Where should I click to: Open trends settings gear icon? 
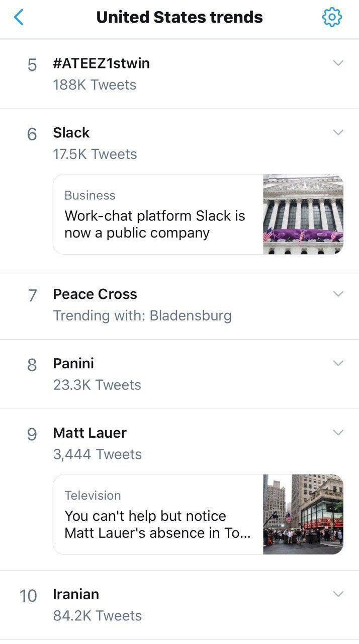(331, 18)
